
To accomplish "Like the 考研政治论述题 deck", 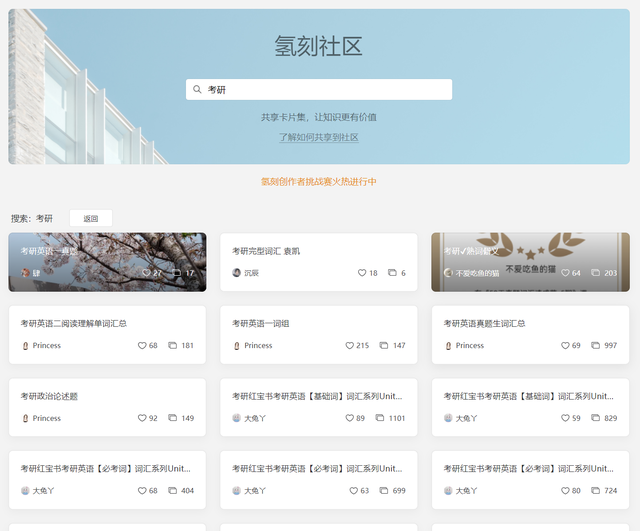I will tap(142, 418).
